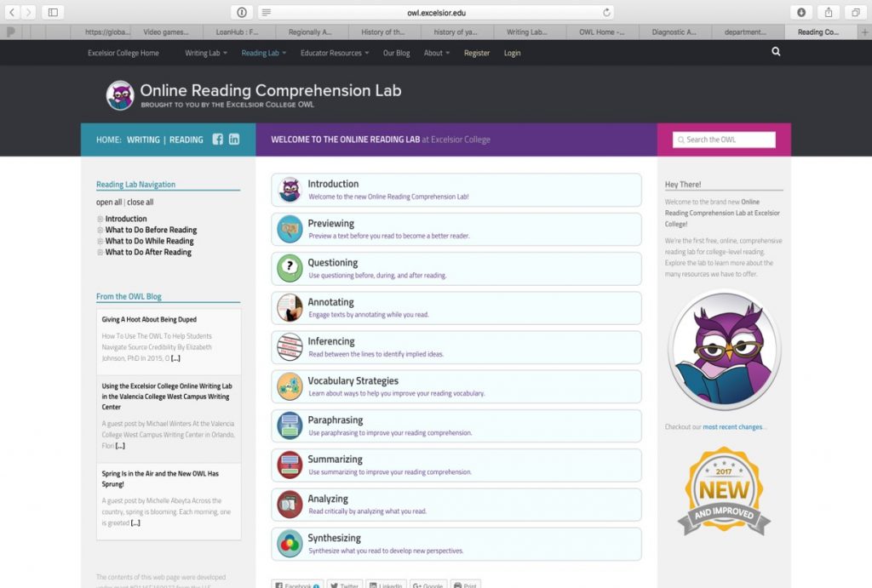The image size is (872, 588).
Task: Click open all in navigation tree
Action: pos(109,203)
